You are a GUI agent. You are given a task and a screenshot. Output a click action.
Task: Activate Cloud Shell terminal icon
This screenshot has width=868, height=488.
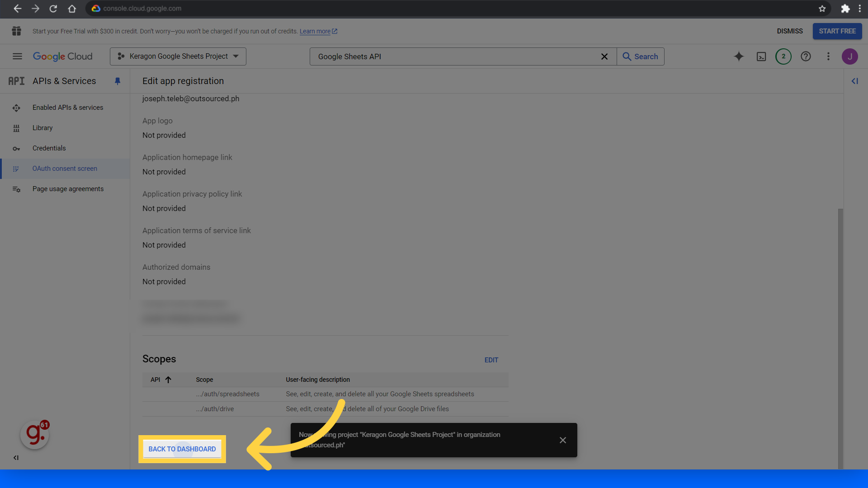click(761, 56)
